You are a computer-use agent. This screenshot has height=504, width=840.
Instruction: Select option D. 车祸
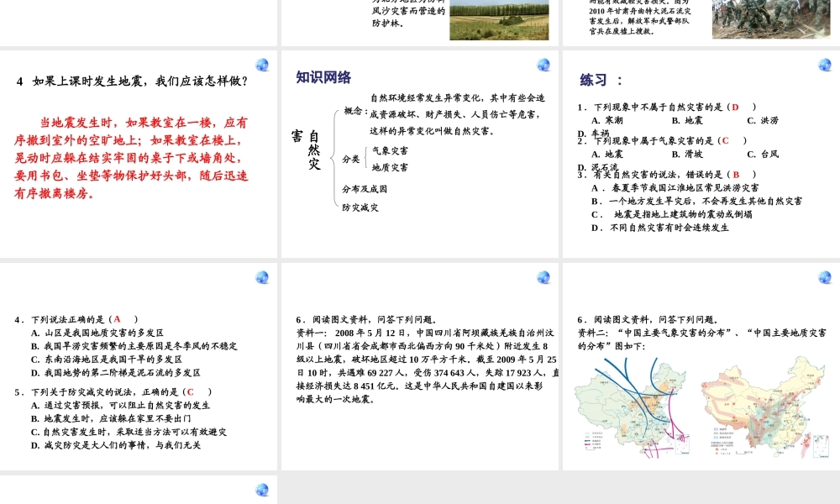pyautogui.click(x=594, y=133)
